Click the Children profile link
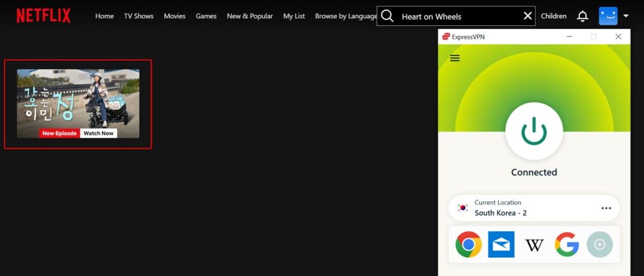This screenshot has height=276, width=644. click(x=553, y=16)
